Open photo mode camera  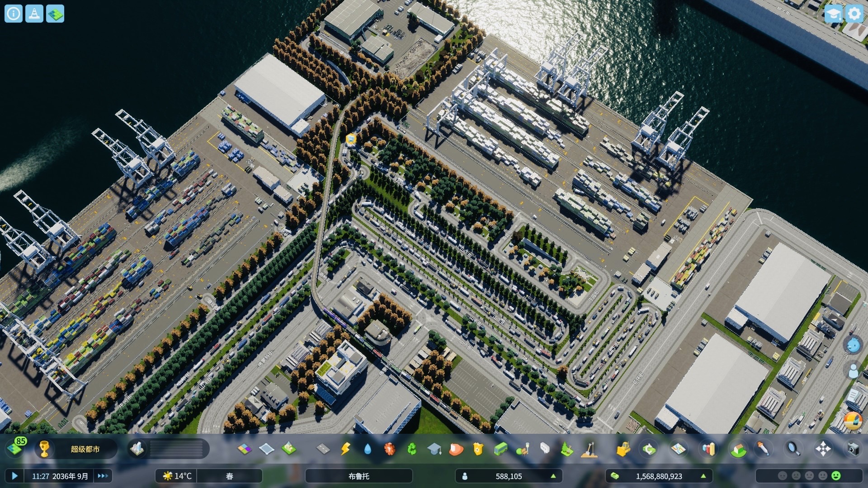(853, 449)
